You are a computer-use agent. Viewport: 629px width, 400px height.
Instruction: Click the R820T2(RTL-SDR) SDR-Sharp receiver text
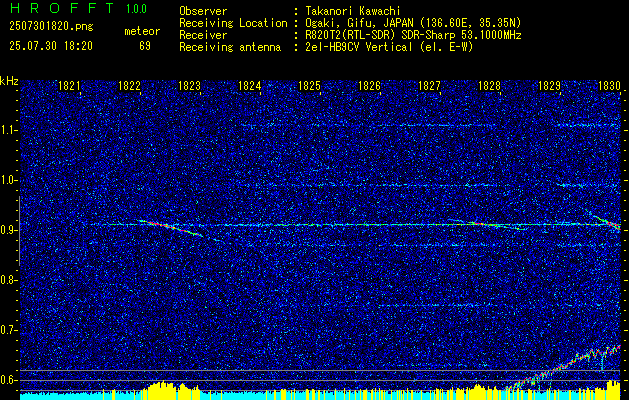pyautogui.click(x=413, y=35)
